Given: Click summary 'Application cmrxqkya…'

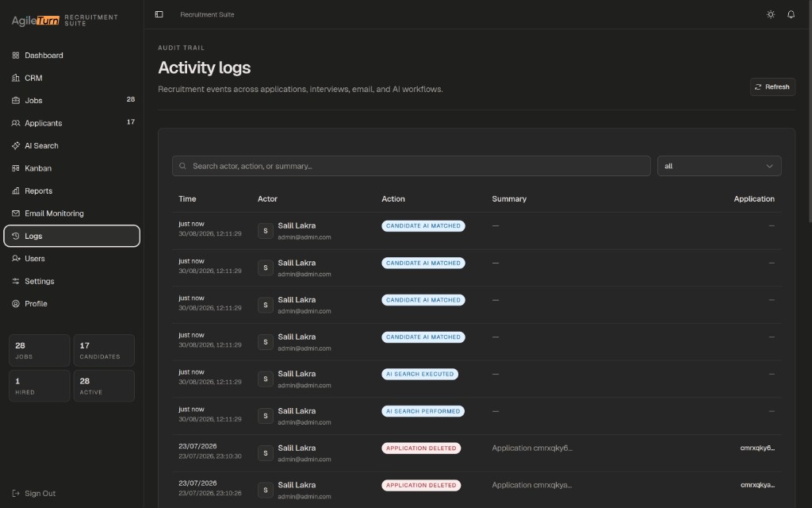Looking at the screenshot, I should [532, 485].
